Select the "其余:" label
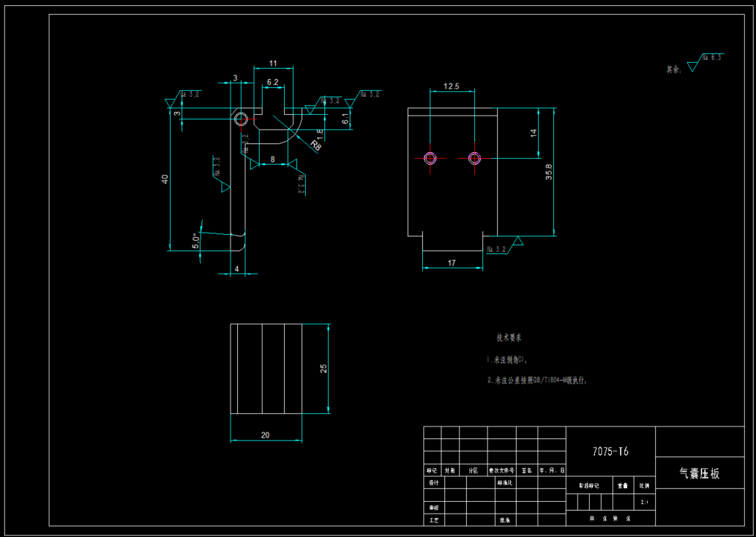 coord(675,70)
